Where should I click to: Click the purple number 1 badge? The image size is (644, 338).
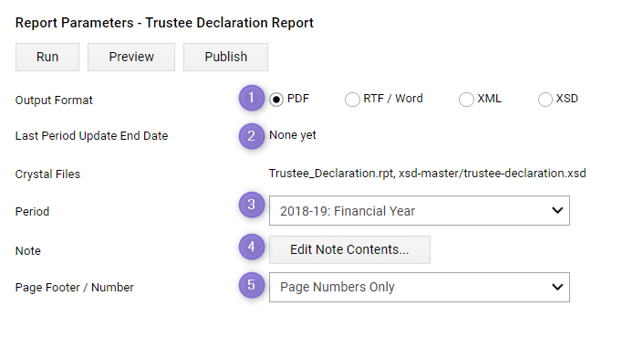pos(252,98)
